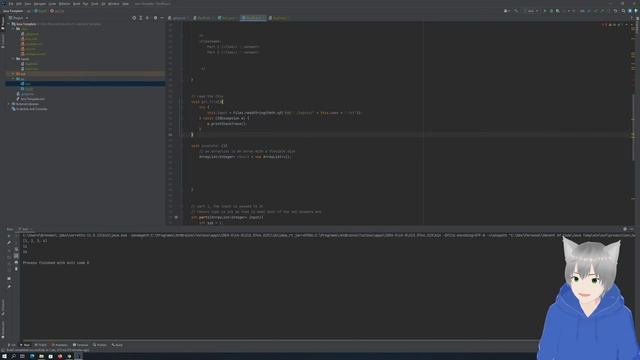Clear all console output trash icon
Screen dimensions: 640x360
pos(16,269)
